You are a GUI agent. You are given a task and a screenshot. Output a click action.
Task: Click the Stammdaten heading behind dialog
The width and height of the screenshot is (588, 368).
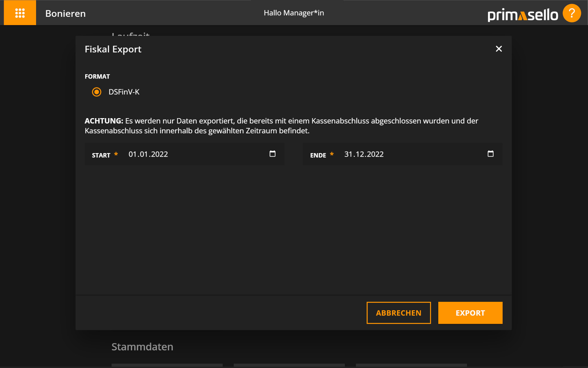click(x=142, y=347)
